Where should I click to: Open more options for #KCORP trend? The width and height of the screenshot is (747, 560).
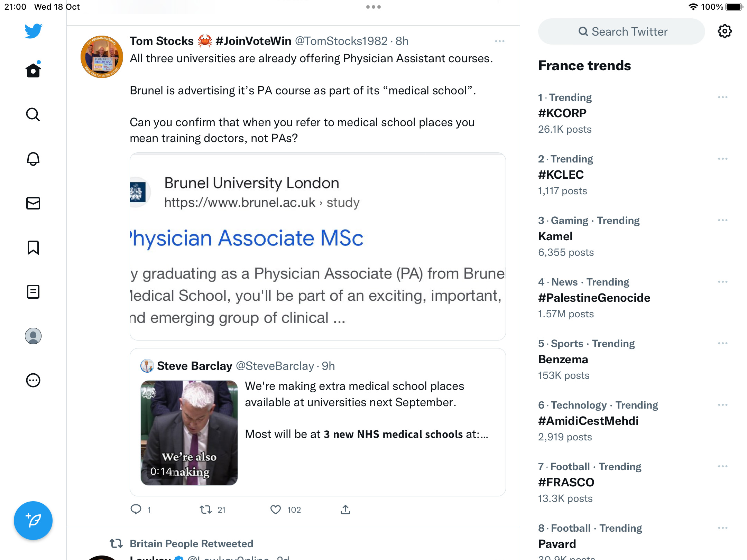[723, 97]
